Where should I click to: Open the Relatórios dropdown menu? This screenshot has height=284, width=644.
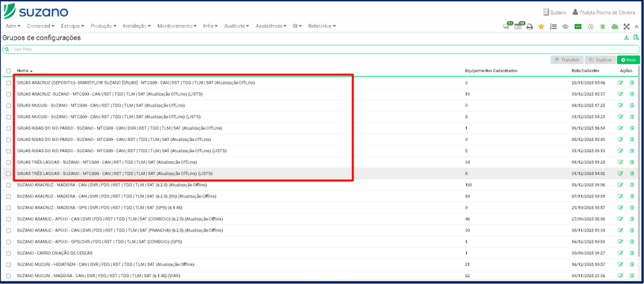coord(322,26)
